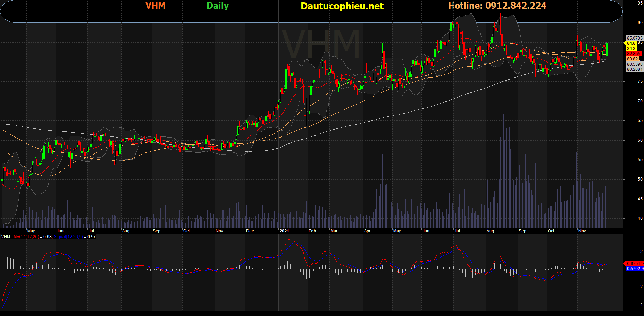Click the orange VHM ticker title

[155, 6]
